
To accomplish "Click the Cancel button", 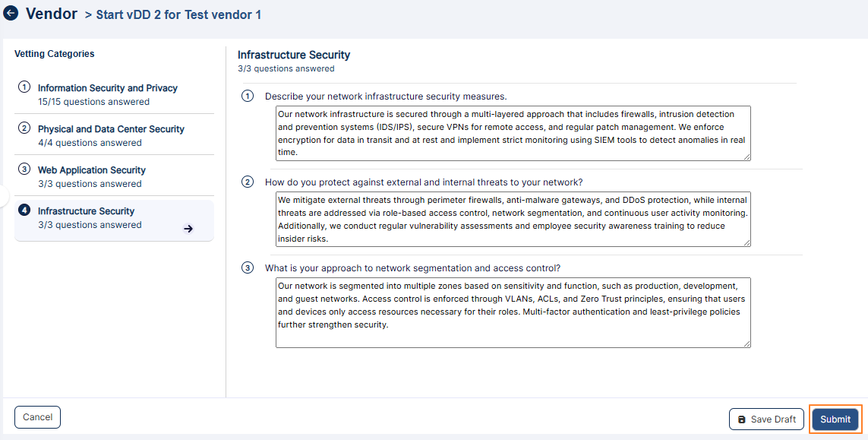I will click(x=37, y=416).
